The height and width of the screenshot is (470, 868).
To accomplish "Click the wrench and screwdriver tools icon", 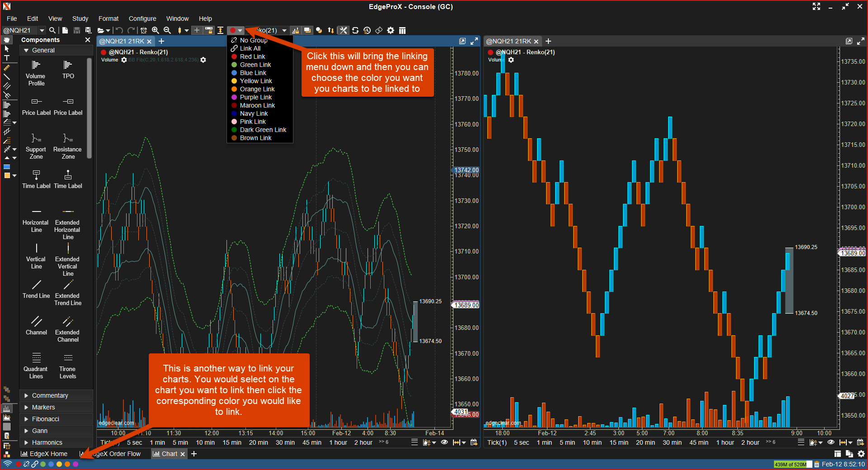I will coord(344,30).
